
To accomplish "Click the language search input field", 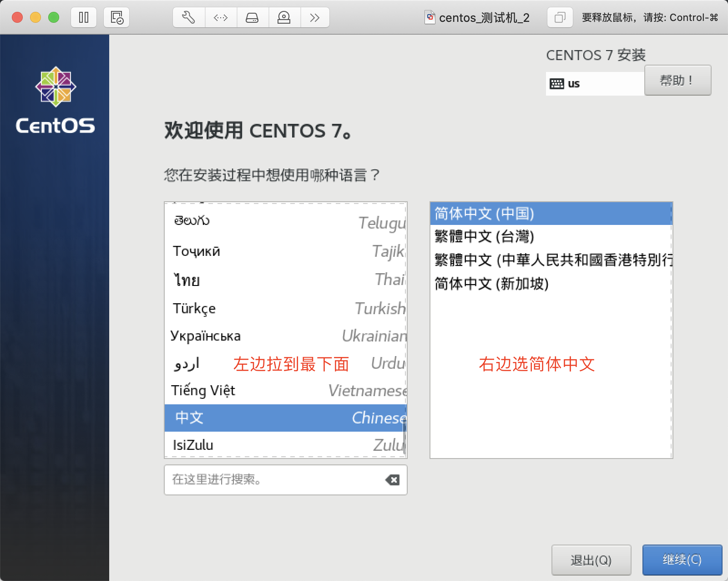I will 286,479.
